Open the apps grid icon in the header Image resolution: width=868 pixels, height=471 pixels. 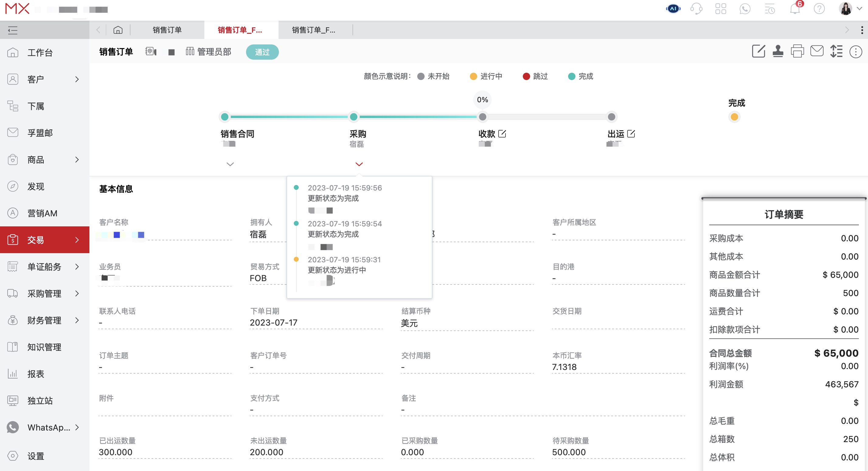(x=721, y=9)
